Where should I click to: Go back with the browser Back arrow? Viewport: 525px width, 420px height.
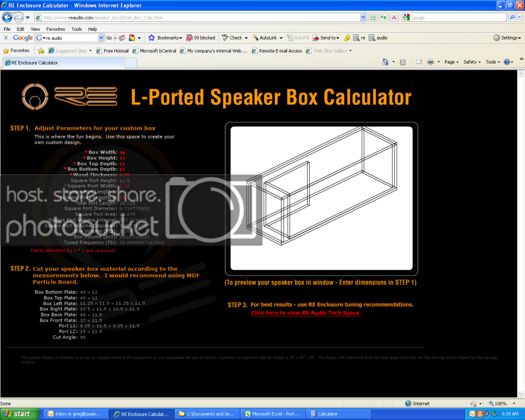[7, 17]
